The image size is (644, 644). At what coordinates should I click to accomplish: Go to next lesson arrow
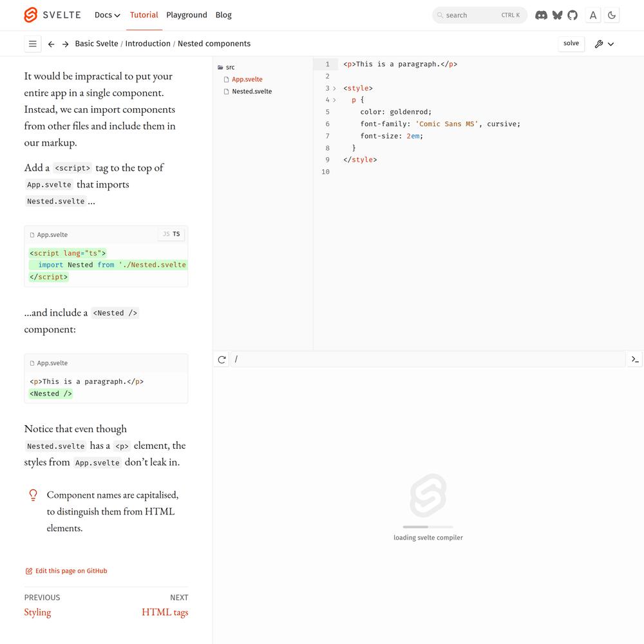tap(65, 44)
